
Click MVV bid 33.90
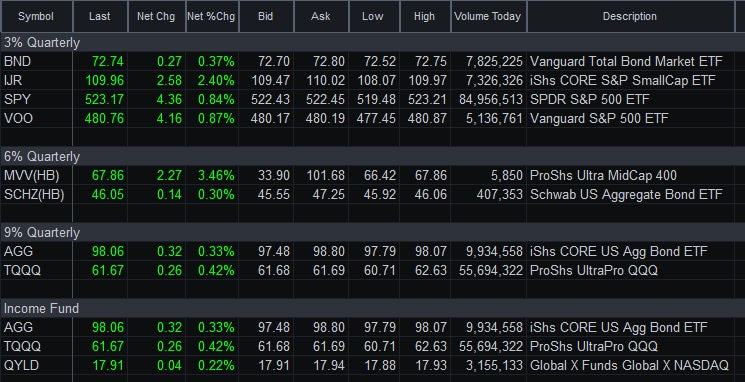tap(274, 175)
